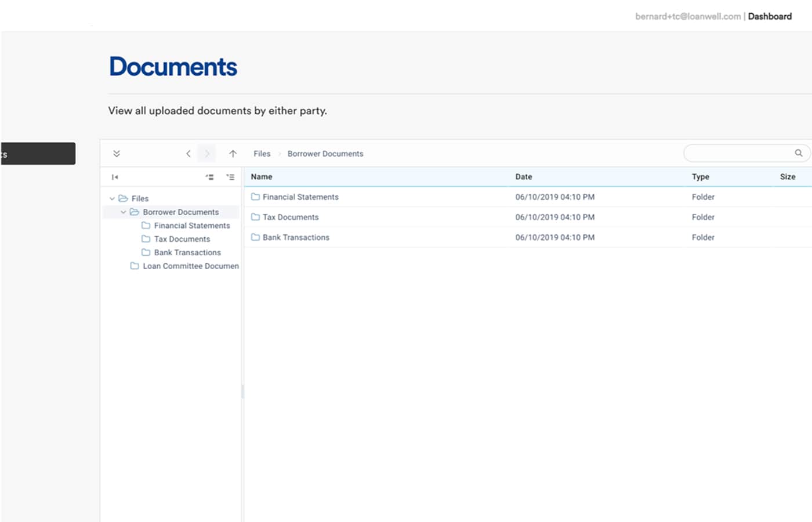Click the Documents page heading

click(173, 67)
